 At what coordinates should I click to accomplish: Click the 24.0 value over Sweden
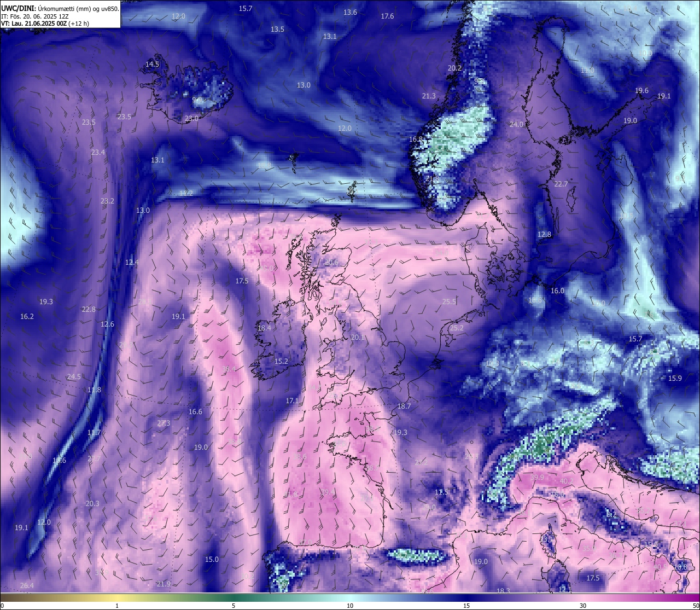coord(516,124)
